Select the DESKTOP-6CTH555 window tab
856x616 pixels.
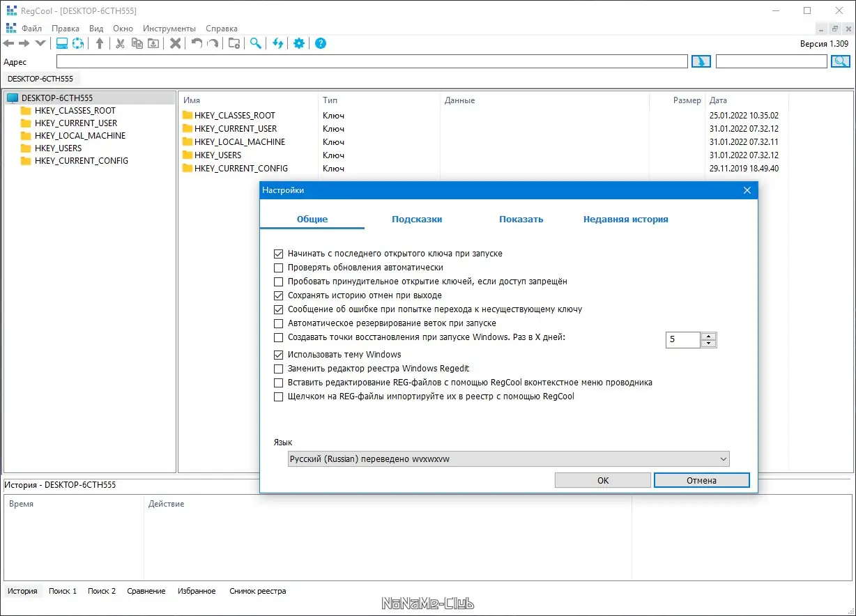[x=40, y=79]
